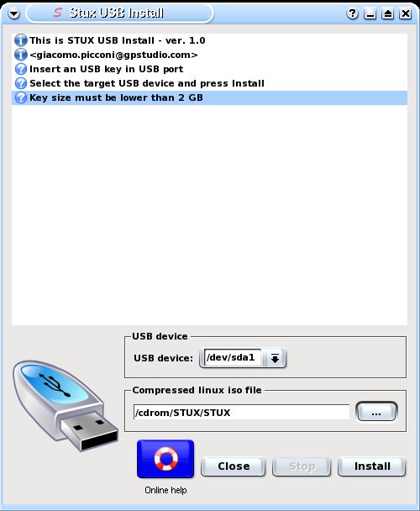This screenshot has height=511, width=420.
Task: Open the Online help lifebuoy icon
Action: pyautogui.click(x=165, y=459)
